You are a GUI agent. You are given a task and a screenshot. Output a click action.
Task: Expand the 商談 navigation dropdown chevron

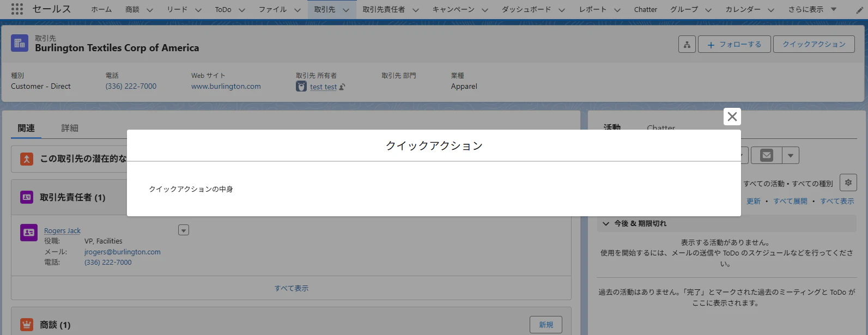point(150,10)
